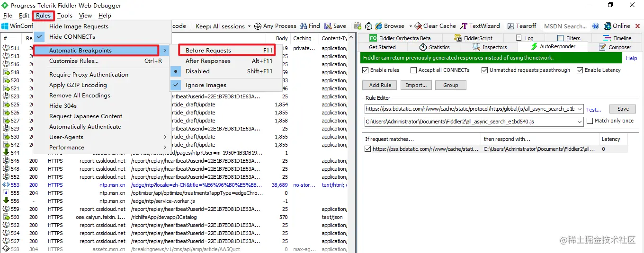
Task: Click the Composer tab pencil icon
Action: pos(602,47)
